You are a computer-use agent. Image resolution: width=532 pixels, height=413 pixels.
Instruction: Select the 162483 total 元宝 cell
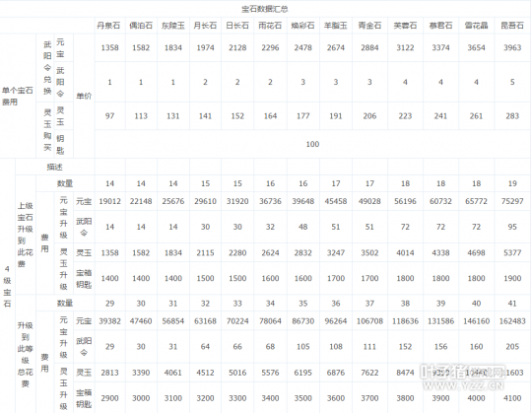[x=512, y=321]
